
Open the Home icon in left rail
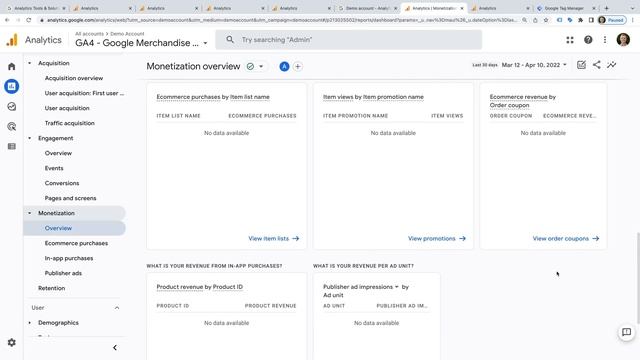click(11, 66)
